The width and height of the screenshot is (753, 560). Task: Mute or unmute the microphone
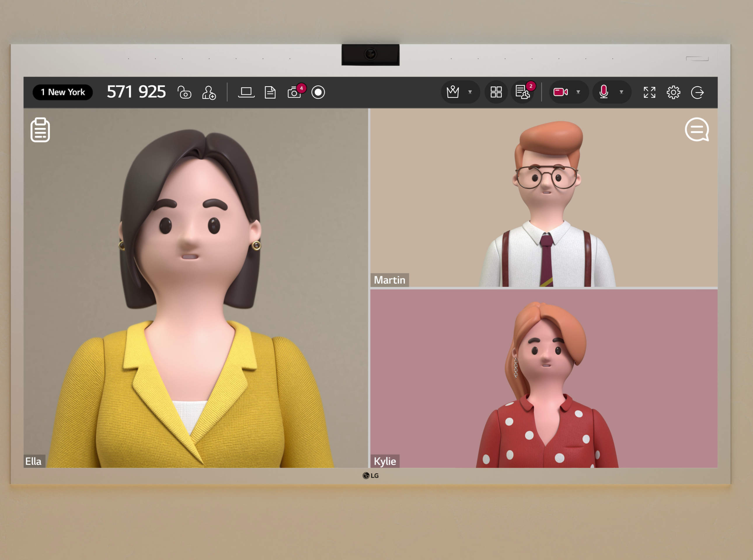[603, 92]
